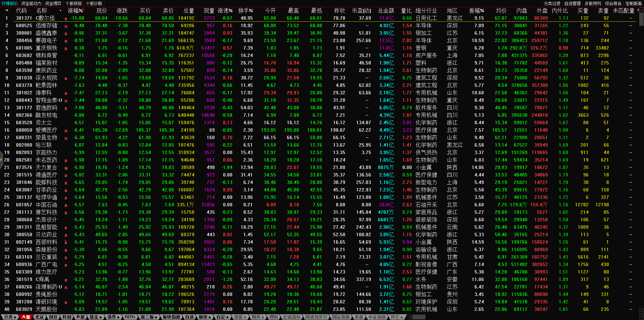This screenshot has width=644, height=320.
Task: Switch to the 资金驱动力 tab
Action: pos(31,3)
